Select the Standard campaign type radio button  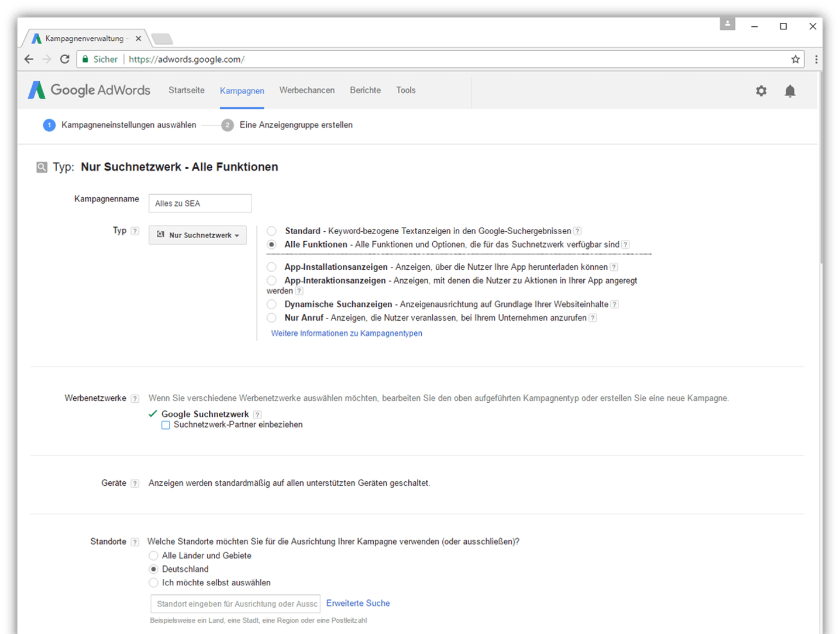(271, 231)
